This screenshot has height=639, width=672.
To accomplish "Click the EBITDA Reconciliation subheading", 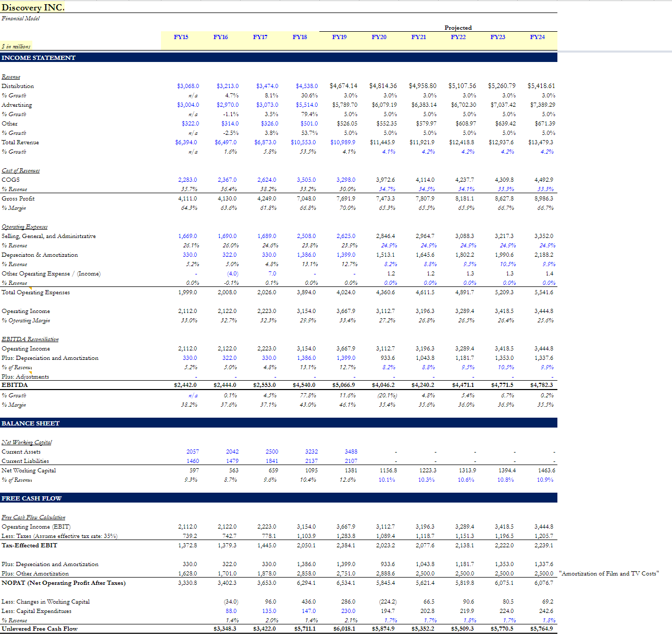I will [30, 339].
